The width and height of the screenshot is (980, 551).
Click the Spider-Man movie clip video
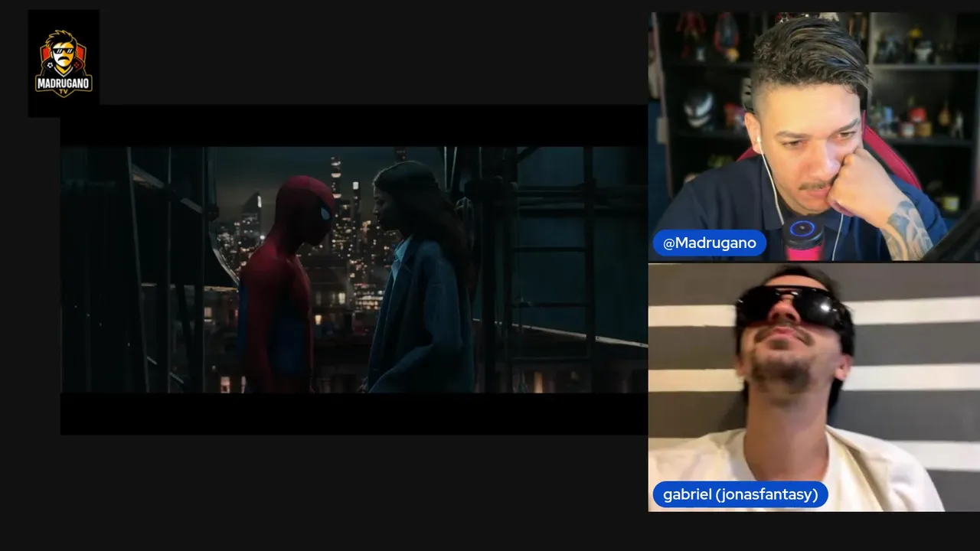pos(354,269)
